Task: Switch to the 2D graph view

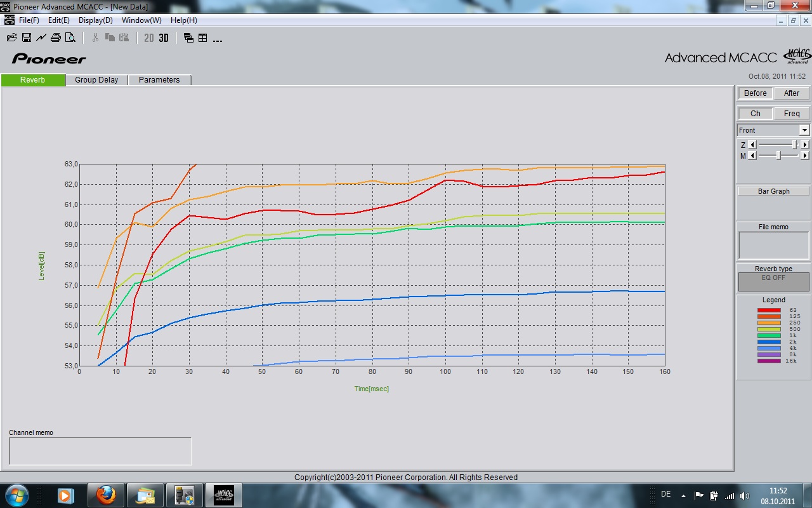Action: (149, 38)
